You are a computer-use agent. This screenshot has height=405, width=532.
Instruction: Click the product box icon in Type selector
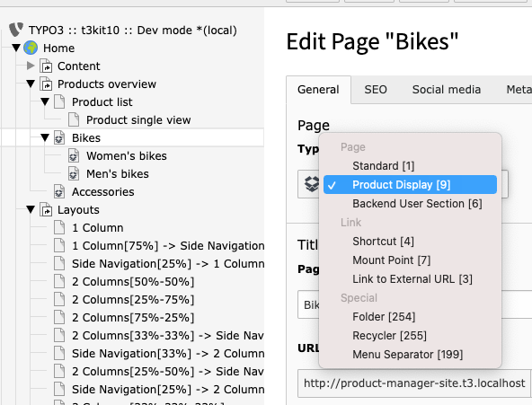click(312, 184)
